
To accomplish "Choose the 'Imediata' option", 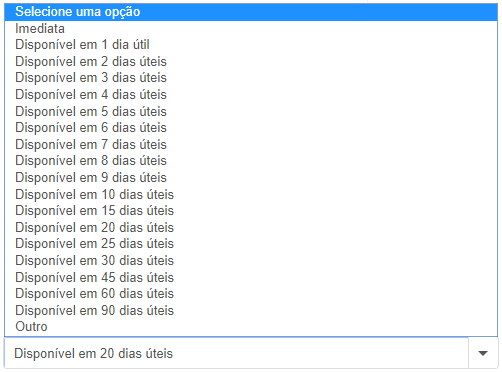I will [x=251, y=29].
